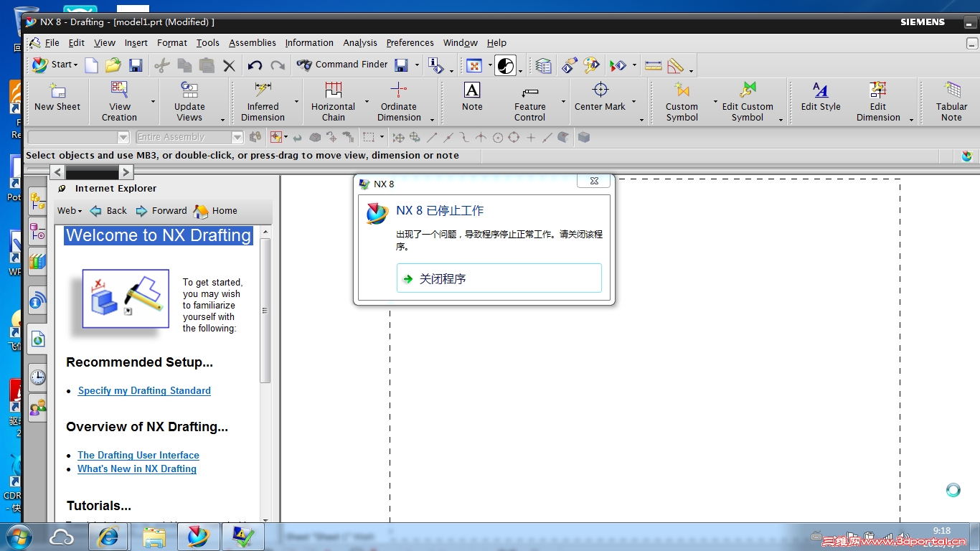Click the Update Views tool
The height and width of the screenshot is (551, 980).
pyautogui.click(x=189, y=101)
